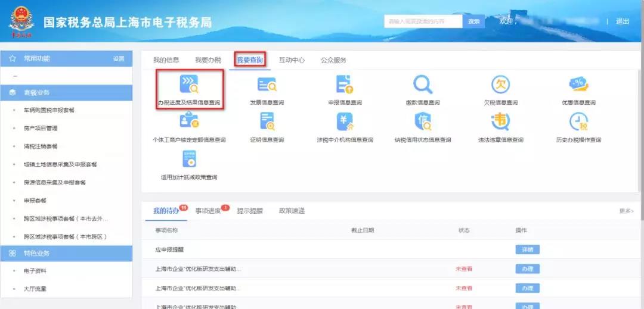This screenshot has height=309, width=644.
Task: Click the 详情 button for 应申报提醒
Action: pos(527,249)
